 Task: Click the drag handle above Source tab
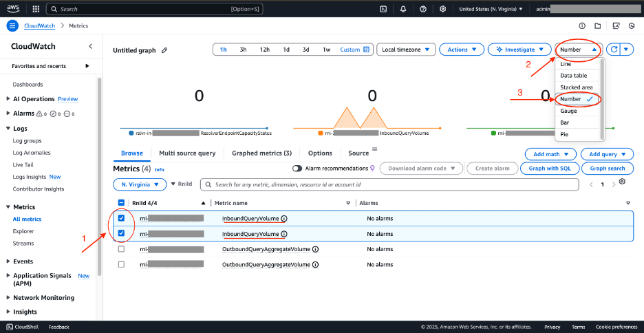click(374, 149)
